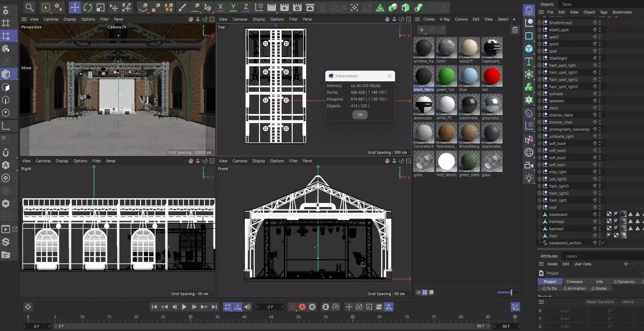Toggle autokeying red A button
This screenshot has height=331, width=644.
[302, 307]
